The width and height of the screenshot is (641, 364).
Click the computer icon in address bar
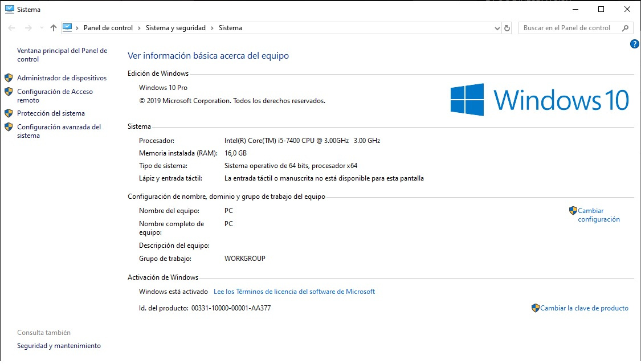67,28
